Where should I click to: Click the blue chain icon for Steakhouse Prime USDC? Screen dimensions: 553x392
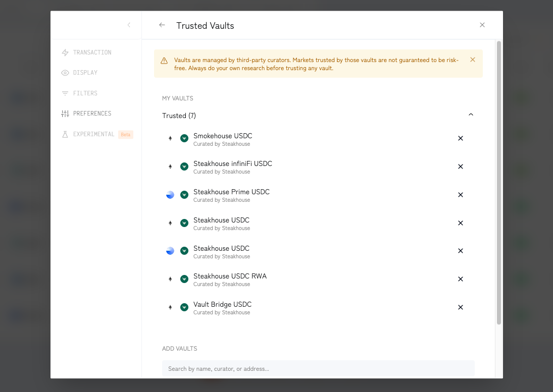click(x=170, y=195)
